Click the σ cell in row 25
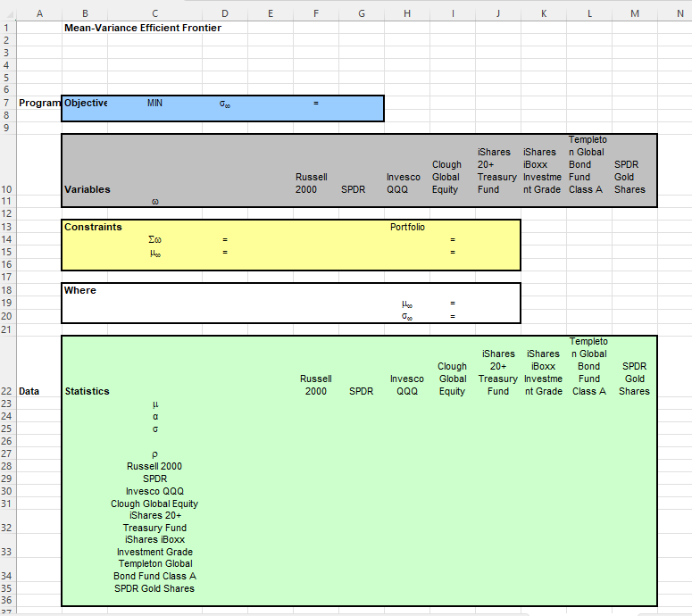 click(154, 429)
